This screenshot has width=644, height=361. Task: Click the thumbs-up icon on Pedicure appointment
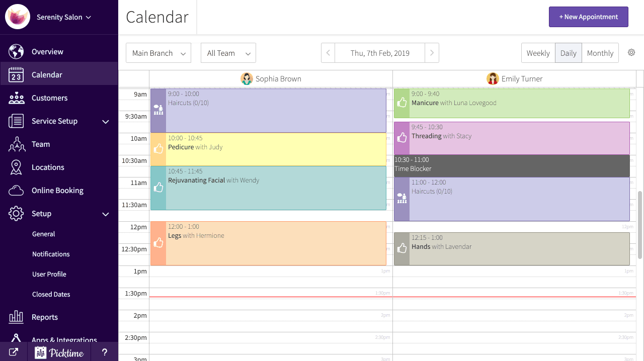158,149
